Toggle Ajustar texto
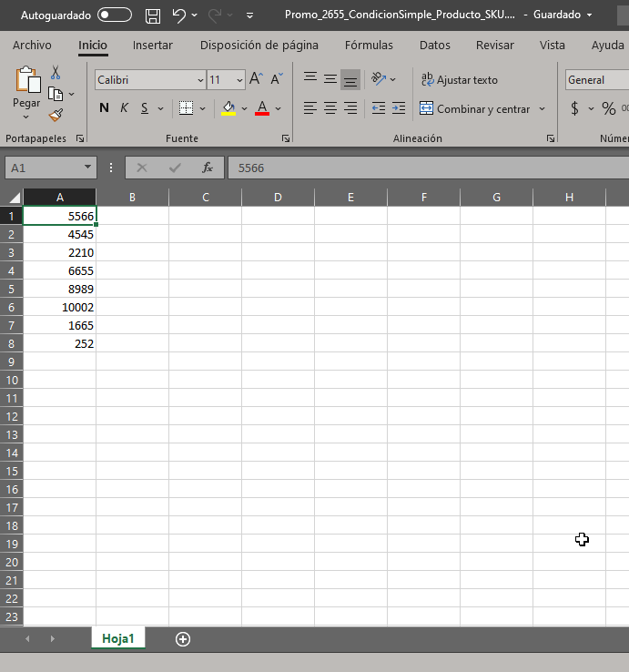 (x=460, y=80)
